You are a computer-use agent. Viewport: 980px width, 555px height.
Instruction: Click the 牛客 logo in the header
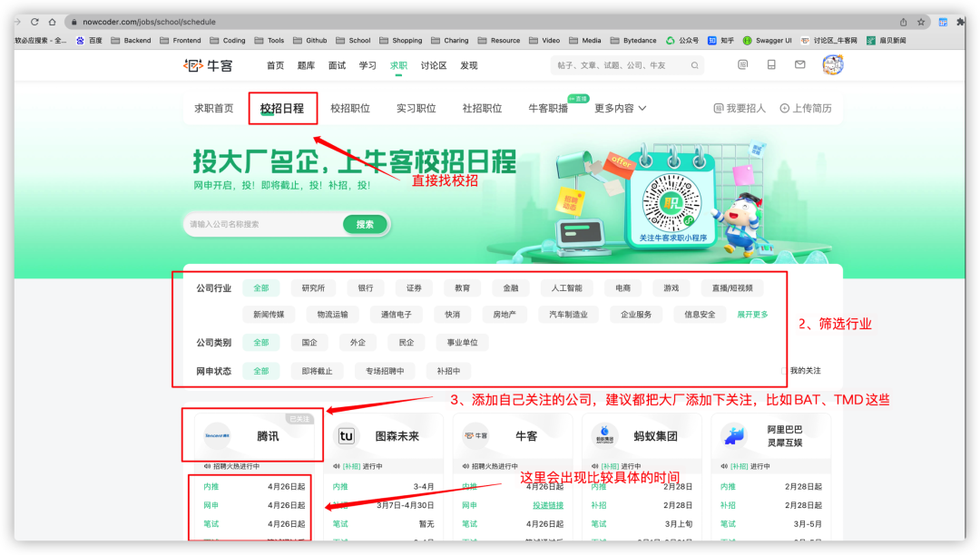pos(208,65)
